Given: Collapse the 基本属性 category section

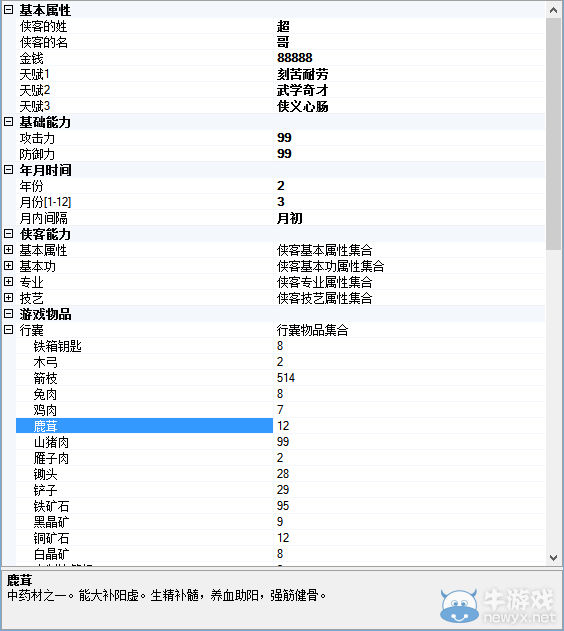Looking at the screenshot, I should [x=8, y=10].
